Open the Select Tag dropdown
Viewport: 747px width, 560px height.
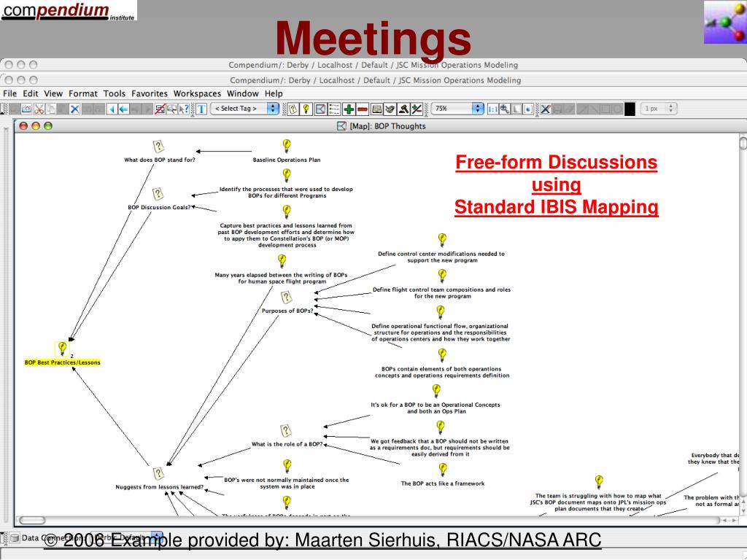pyautogui.click(x=245, y=109)
